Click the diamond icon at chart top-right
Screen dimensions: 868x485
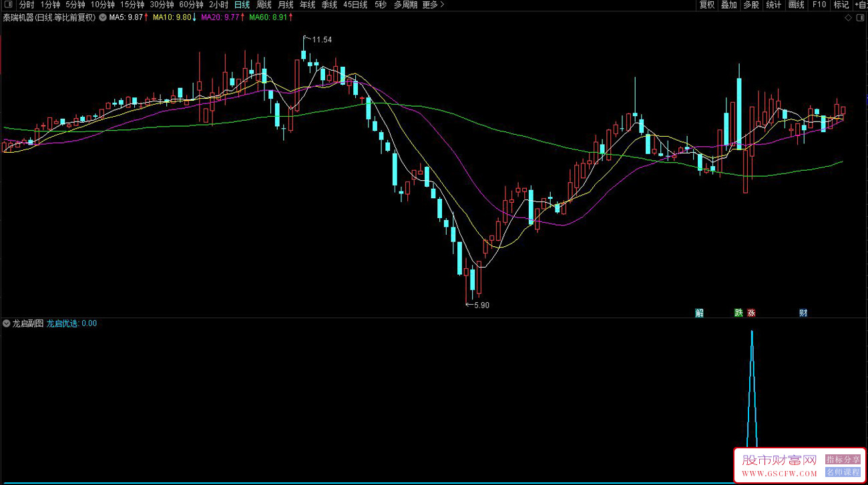pyautogui.click(x=848, y=18)
